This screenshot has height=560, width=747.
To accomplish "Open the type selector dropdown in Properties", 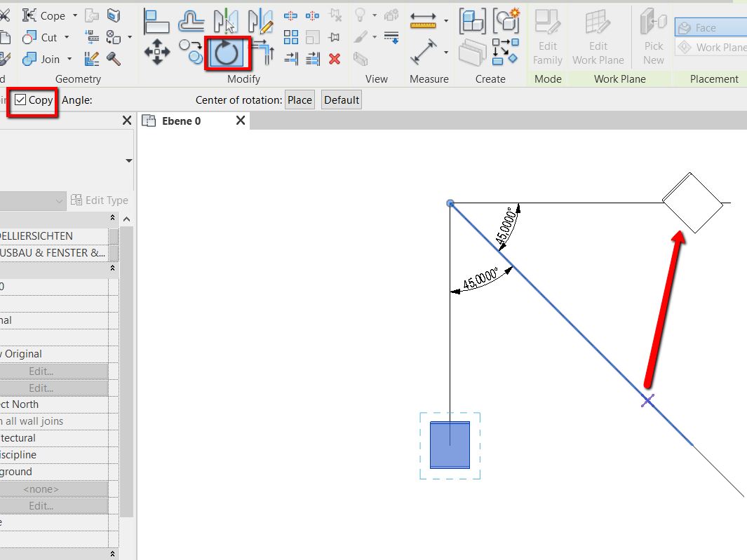I will [59, 201].
